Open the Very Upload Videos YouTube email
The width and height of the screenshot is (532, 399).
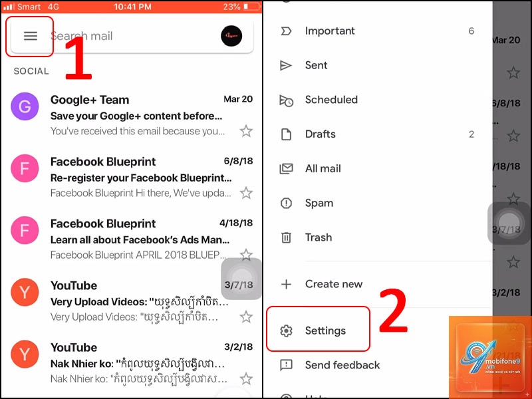(x=132, y=301)
